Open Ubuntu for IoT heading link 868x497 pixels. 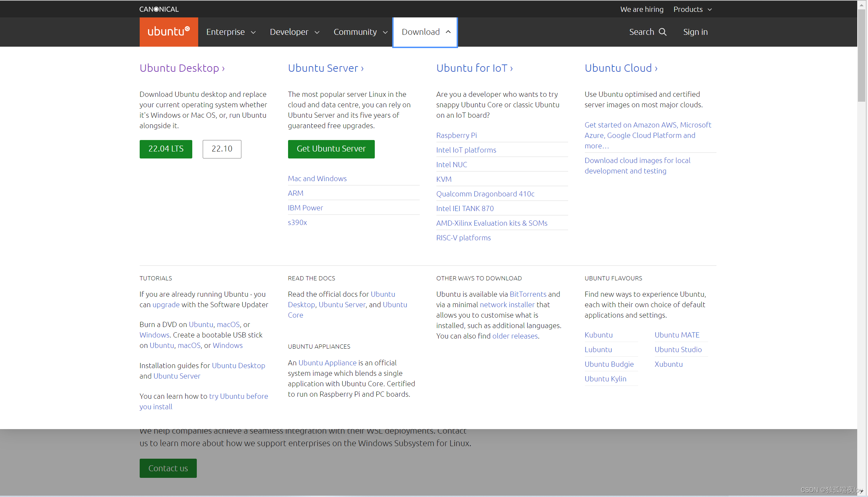tap(474, 68)
